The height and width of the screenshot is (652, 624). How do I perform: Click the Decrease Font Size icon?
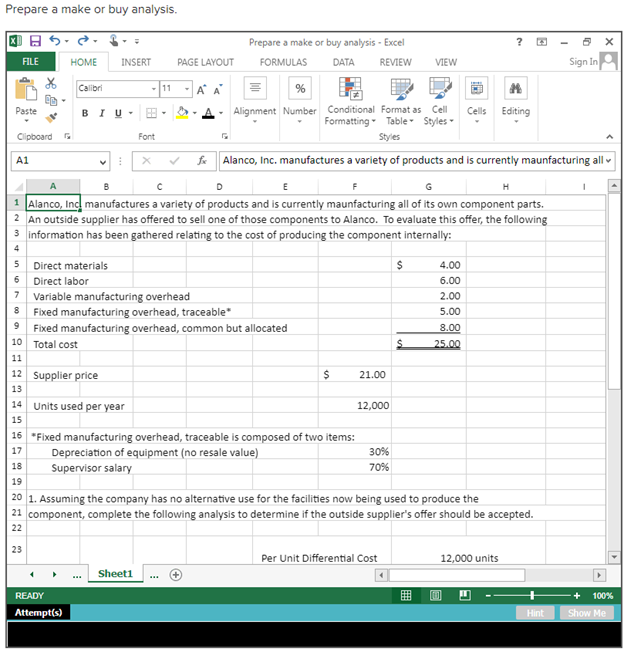(x=218, y=89)
